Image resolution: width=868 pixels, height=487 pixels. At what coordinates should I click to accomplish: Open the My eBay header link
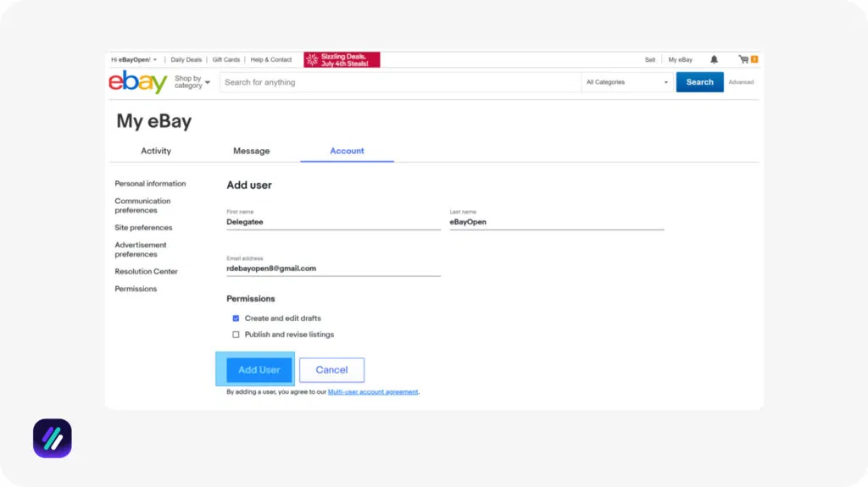(681, 60)
